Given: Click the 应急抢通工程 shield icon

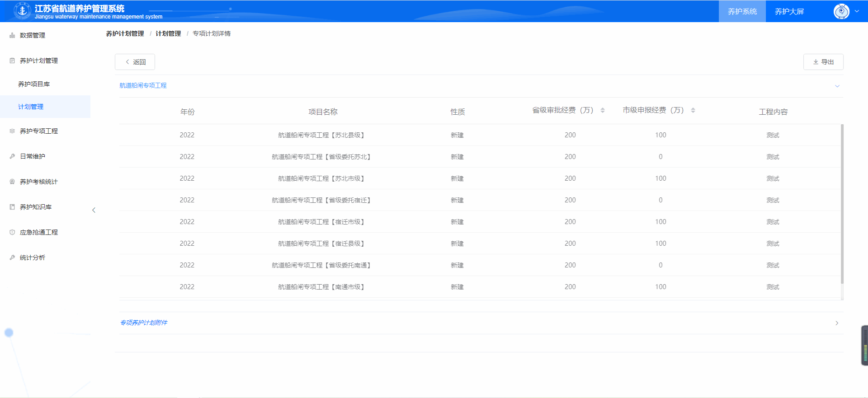Looking at the screenshot, I should 12,232.
